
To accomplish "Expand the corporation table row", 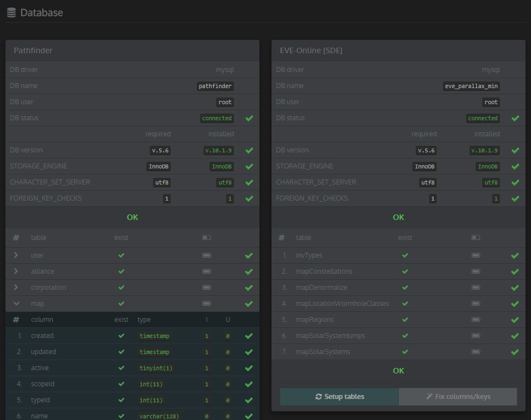I will pyautogui.click(x=16, y=288).
